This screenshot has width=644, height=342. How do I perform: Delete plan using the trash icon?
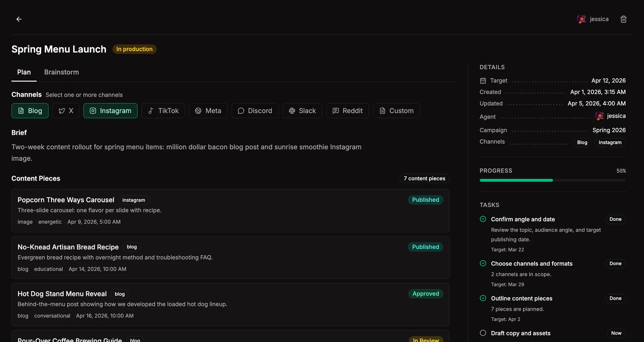(x=623, y=19)
